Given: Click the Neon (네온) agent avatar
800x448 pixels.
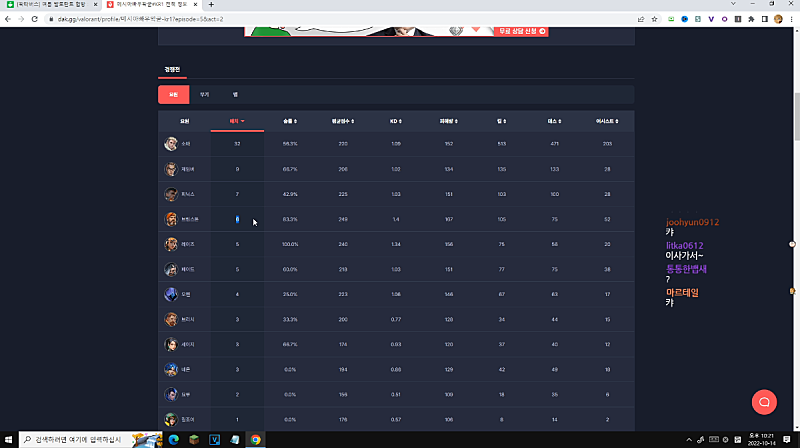Looking at the screenshot, I should (171, 369).
